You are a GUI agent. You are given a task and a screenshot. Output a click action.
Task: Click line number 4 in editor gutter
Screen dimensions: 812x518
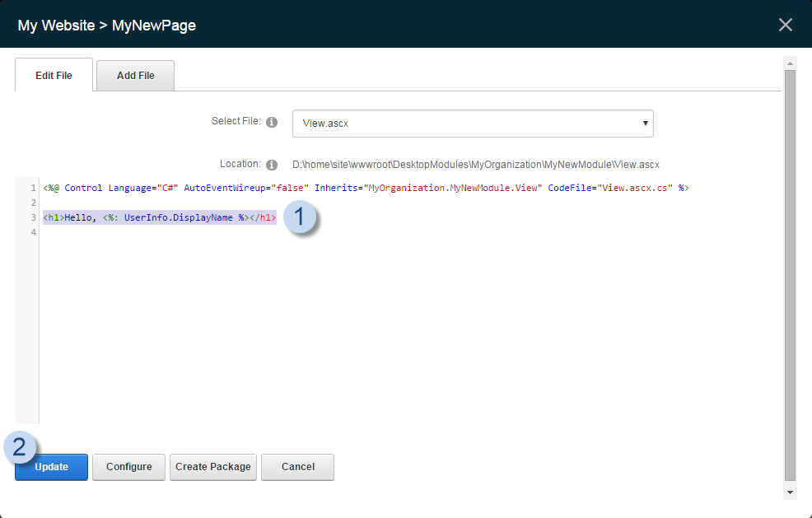(x=33, y=233)
